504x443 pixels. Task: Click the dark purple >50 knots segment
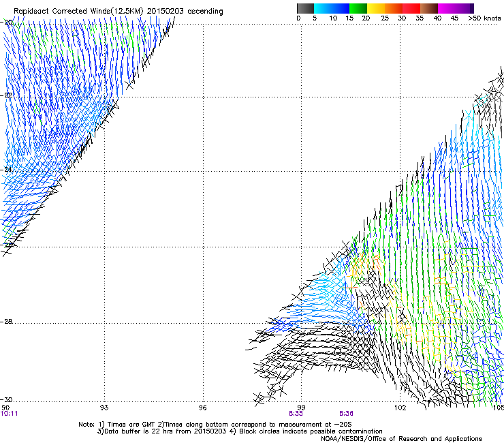pos(472,8)
